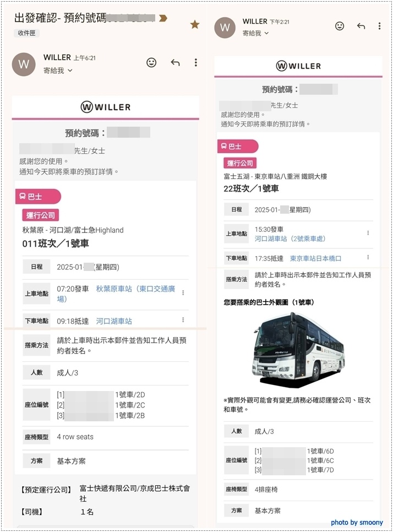Open options dots beside 河口湖車站 arrival row
This screenshot has width=393, height=532.
[x=183, y=319]
